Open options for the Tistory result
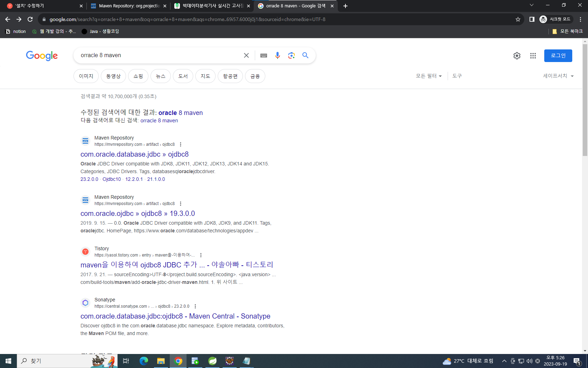Image resolution: width=588 pixels, height=368 pixels. tap(201, 255)
